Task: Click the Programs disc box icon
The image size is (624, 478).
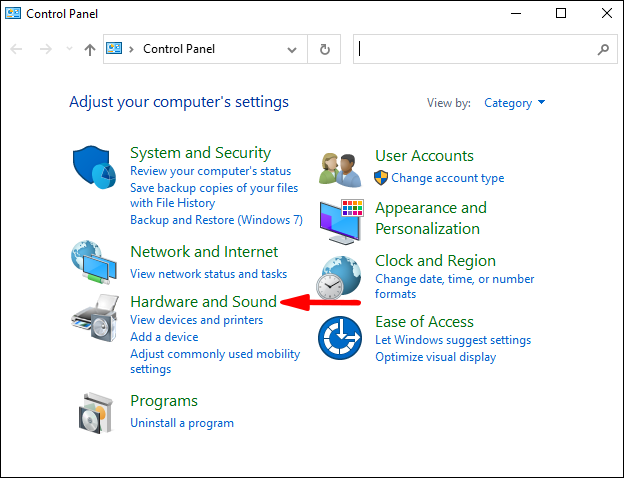Action: (x=96, y=410)
